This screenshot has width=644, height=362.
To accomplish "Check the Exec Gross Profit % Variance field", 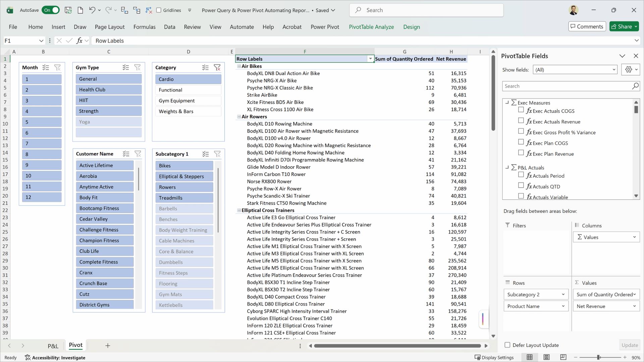I will coord(521,131).
